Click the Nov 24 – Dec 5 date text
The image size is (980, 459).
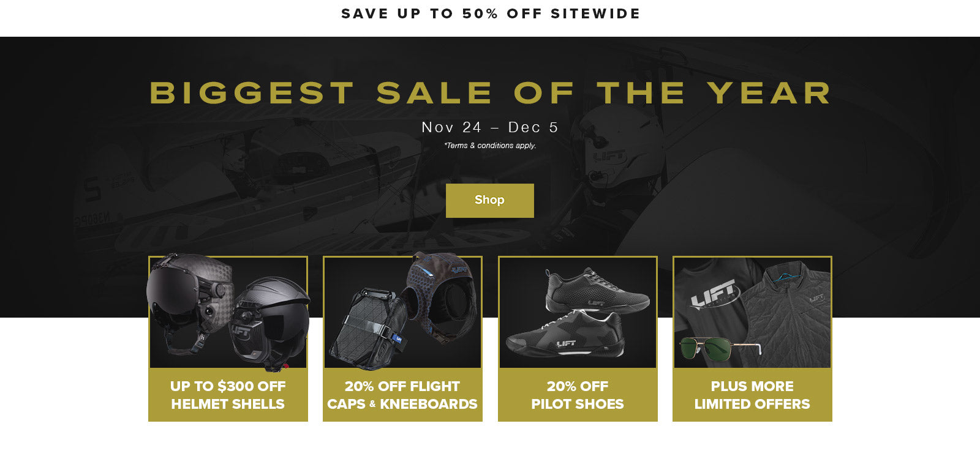[x=490, y=127]
